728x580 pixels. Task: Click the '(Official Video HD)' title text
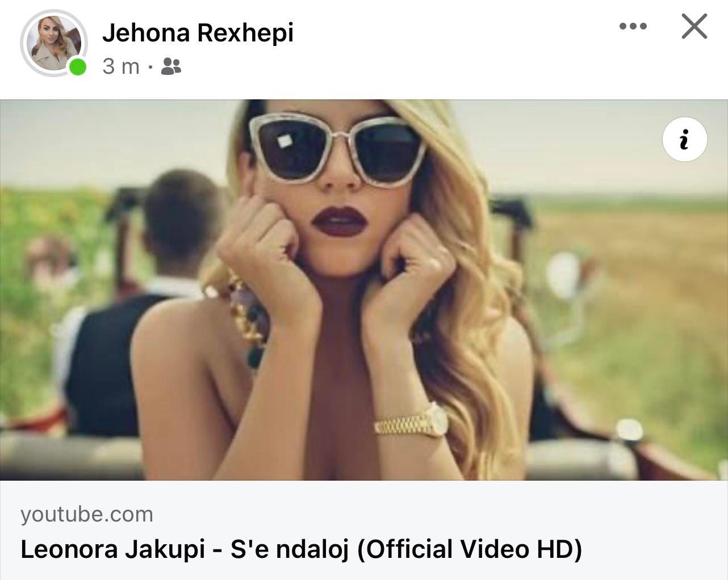point(470,549)
